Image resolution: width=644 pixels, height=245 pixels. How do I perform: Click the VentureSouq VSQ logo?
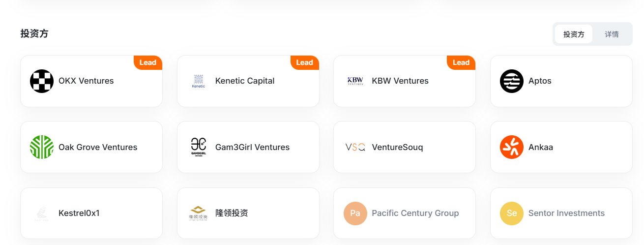355,147
